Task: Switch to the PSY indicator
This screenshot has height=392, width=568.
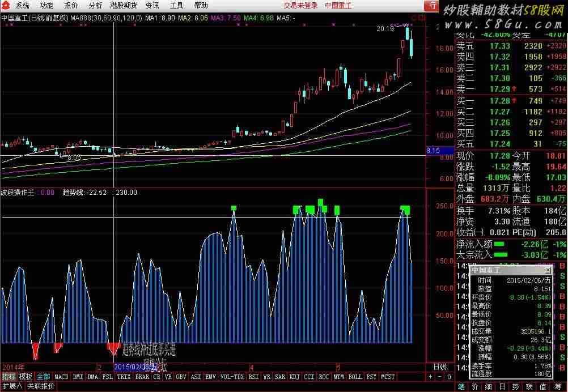Action: click(371, 377)
